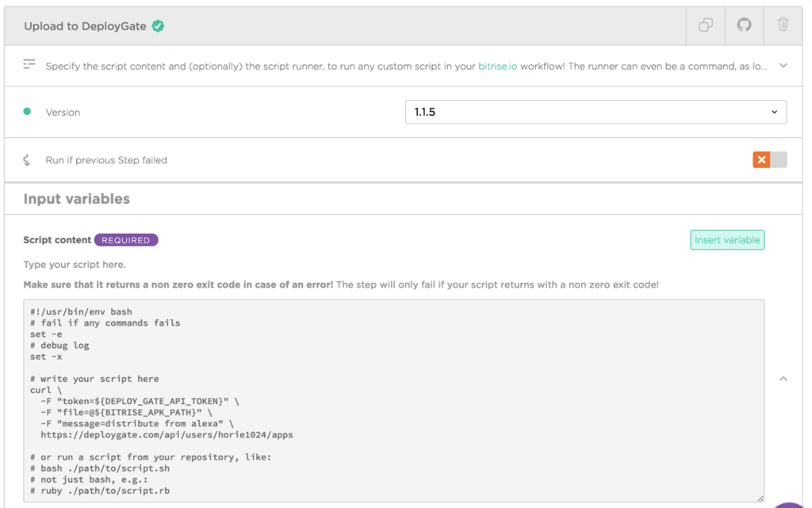This screenshot has width=812, height=508.
Task: Toggle Run if previous Step failed switch
Action: point(769,160)
